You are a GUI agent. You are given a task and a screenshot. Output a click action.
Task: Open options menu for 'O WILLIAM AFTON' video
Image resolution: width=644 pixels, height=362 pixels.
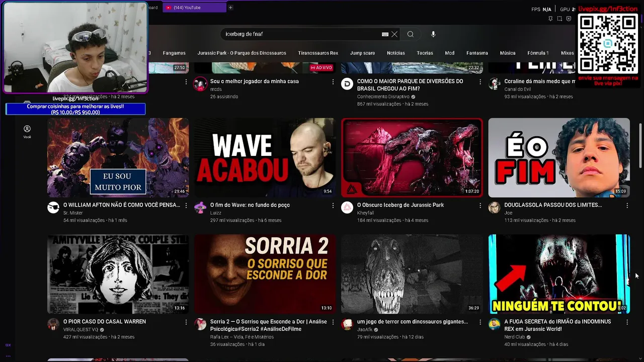(186, 206)
